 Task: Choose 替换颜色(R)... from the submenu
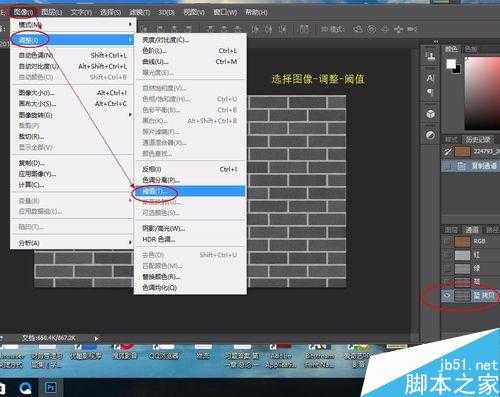click(x=190, y=277)
